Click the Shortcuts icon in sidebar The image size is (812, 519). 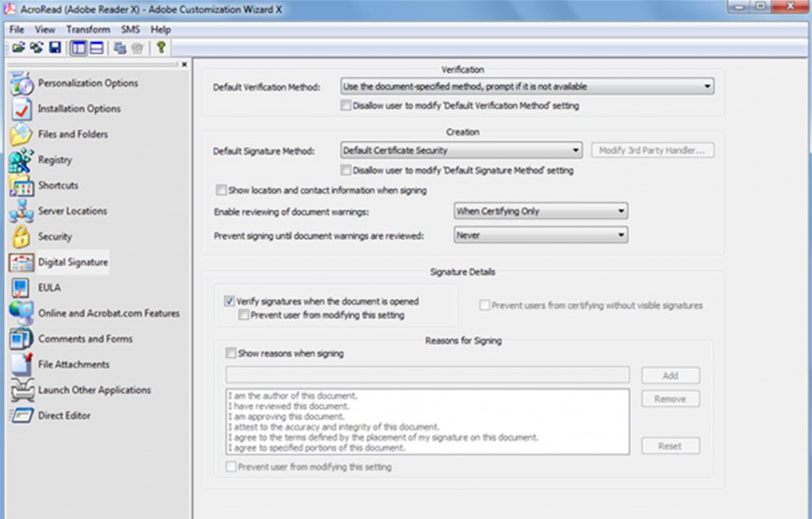pos(21,186)
